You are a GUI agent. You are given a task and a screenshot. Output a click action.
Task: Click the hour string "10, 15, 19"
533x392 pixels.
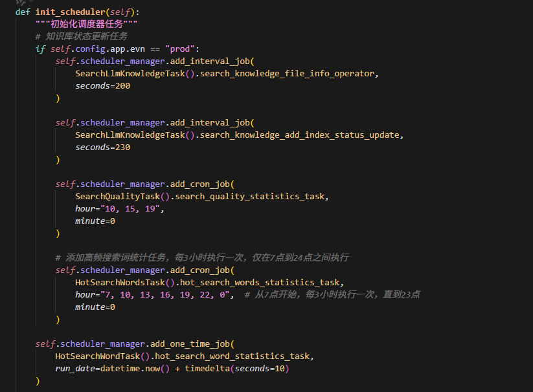tap(130, 209)
